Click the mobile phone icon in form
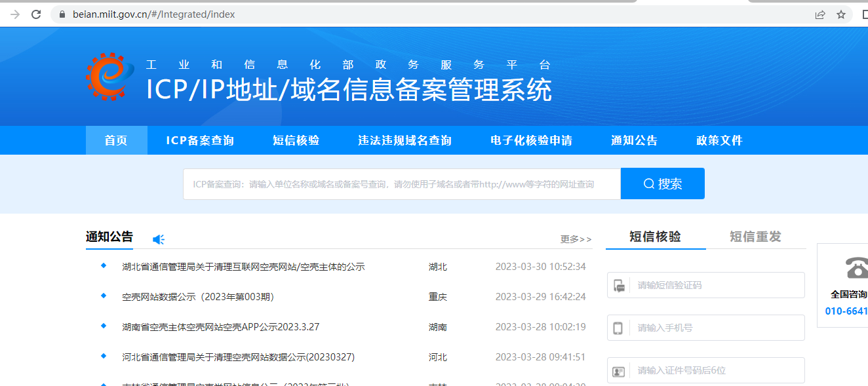Viewport: 868px width, 386px height. pyautogui.click(x=618, y=328)
